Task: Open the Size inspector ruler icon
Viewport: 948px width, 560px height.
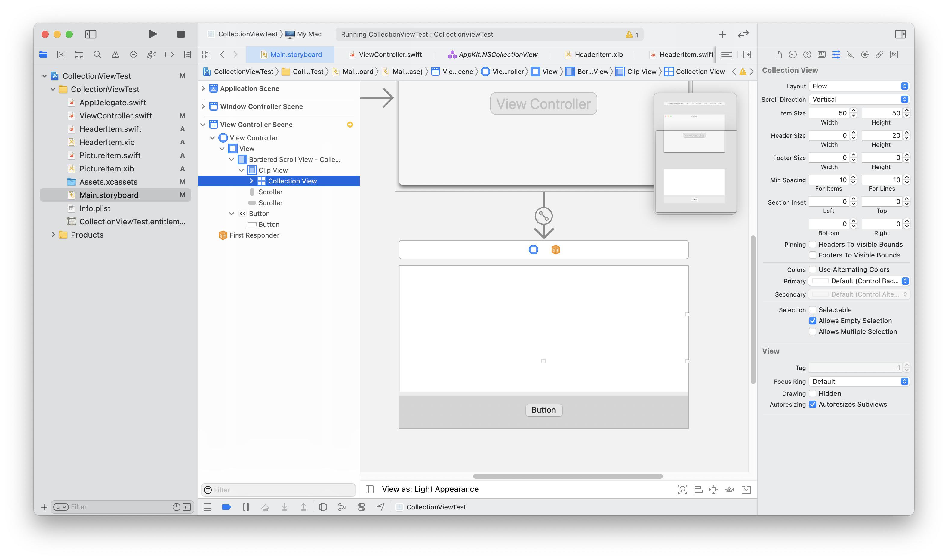Action: 850,55
